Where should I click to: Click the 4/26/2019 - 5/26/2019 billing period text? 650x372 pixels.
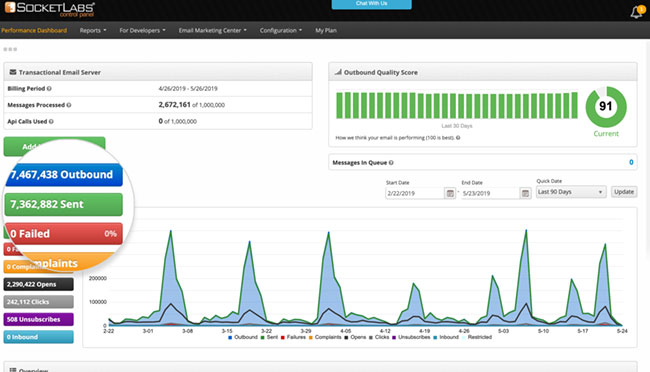[x=188, y=88]
